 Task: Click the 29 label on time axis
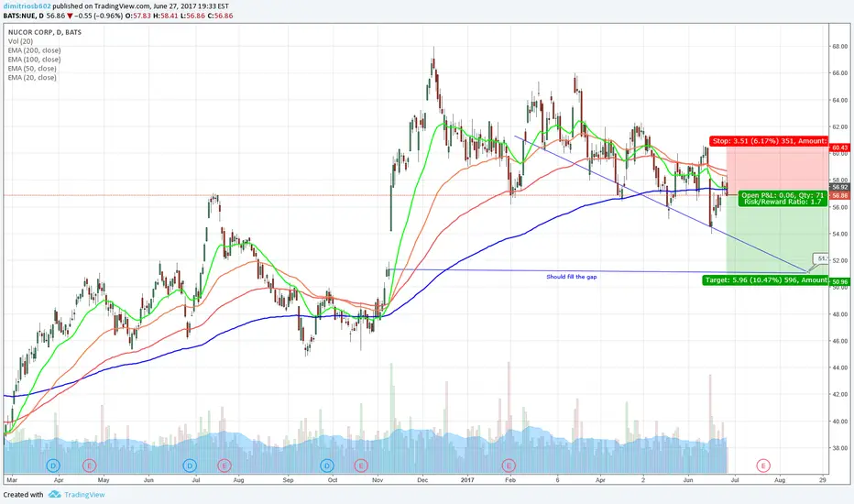point(823,480)
